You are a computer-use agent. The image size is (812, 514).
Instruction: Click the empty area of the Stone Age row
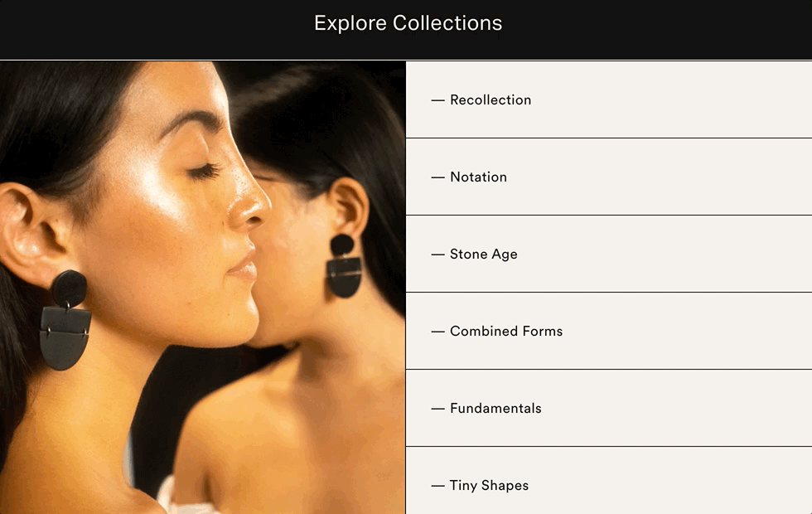pyautogui.click(x=673, y=254)
